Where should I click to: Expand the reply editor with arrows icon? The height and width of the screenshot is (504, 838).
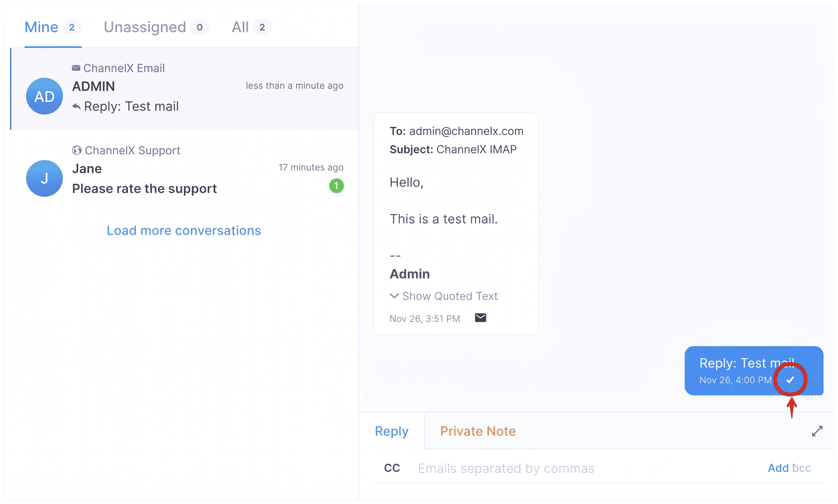[x=817, y=431]
